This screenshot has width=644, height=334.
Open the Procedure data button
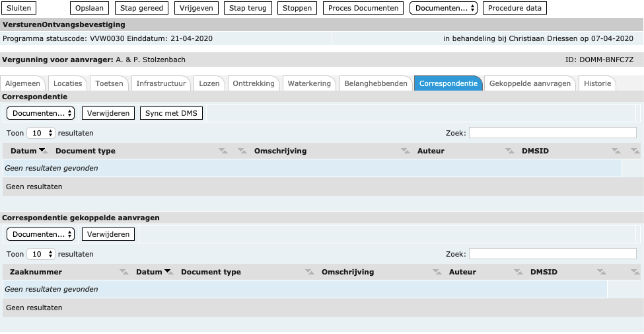[515, 8]
